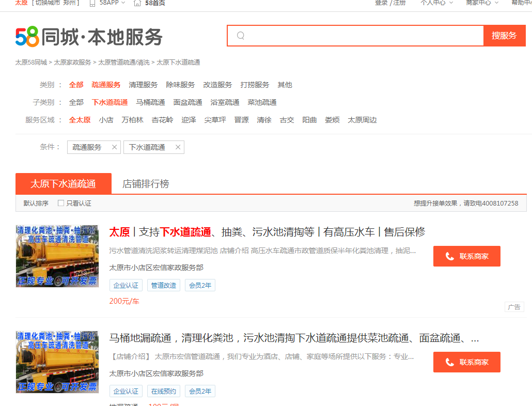Screen dimensions: 532x406
Task: Click the 登录 / 注册 link
Action: coord(390,3)
